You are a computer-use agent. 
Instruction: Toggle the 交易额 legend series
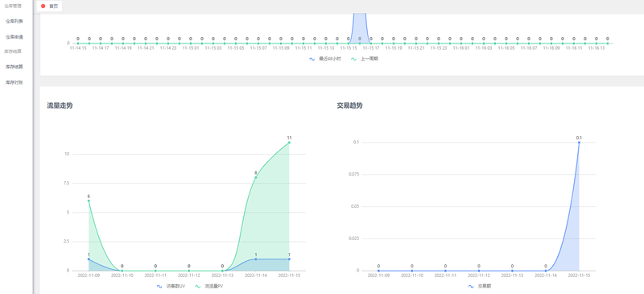(x=479, y=286)
